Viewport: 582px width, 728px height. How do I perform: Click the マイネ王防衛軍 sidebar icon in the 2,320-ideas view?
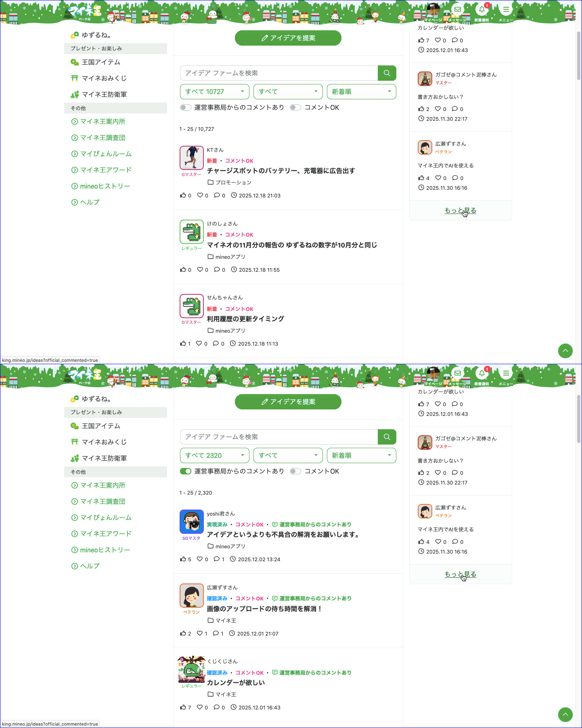[x=75, y=458]
